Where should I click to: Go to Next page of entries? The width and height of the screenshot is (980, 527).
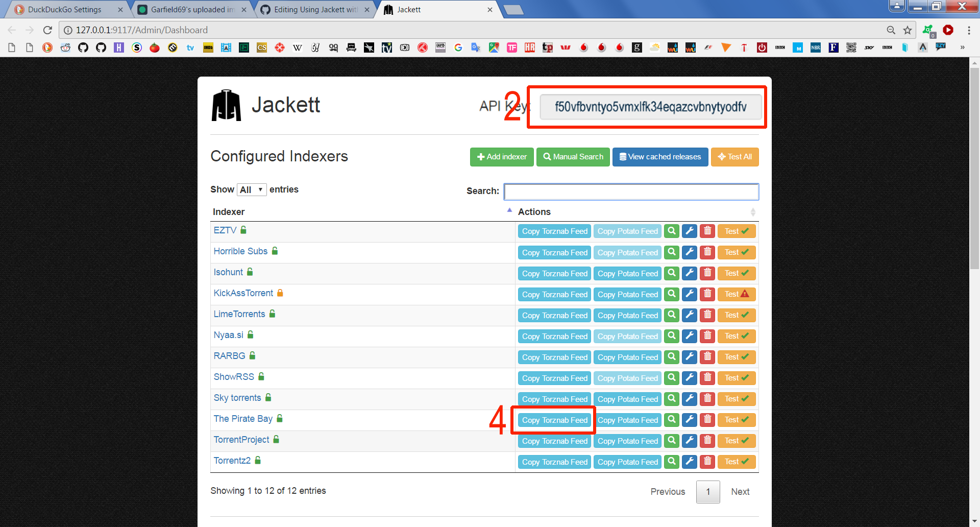pyautogui.click(x=740, y=492)
